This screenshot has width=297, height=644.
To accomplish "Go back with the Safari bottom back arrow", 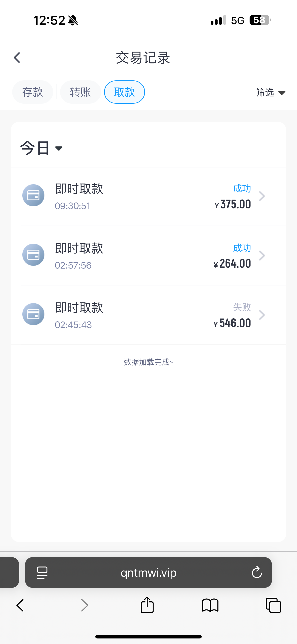I will click(20, 605).
